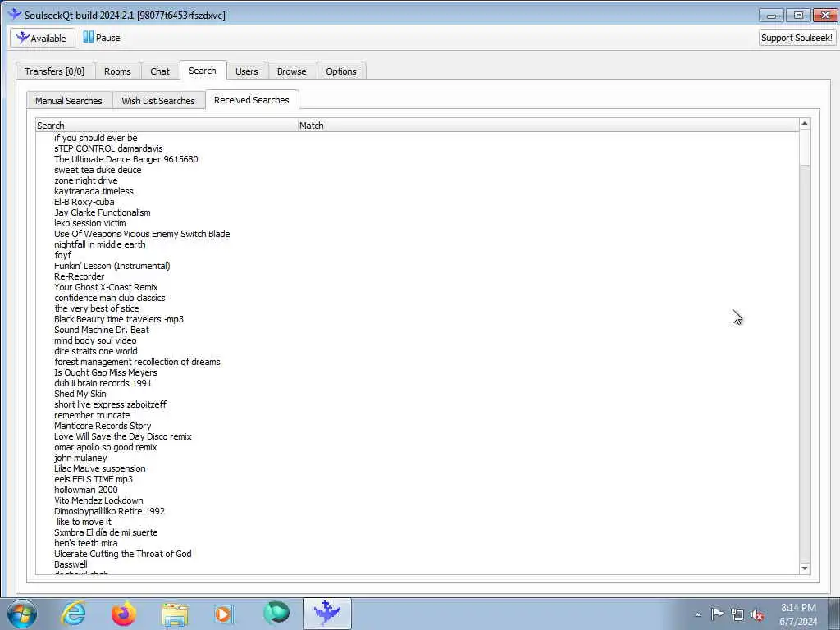
Task: Click the green round taskbar app icon
Action: tap(276, 614)
